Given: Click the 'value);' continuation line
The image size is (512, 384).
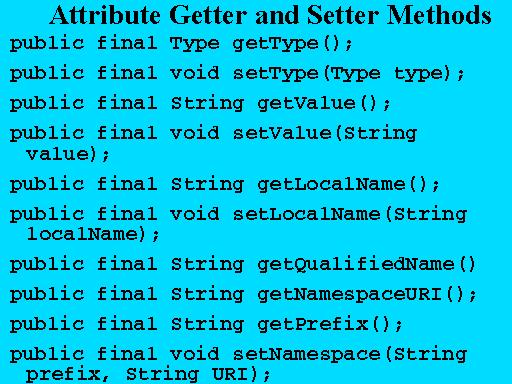Looking at the screenshot, I should pos(68,154).
